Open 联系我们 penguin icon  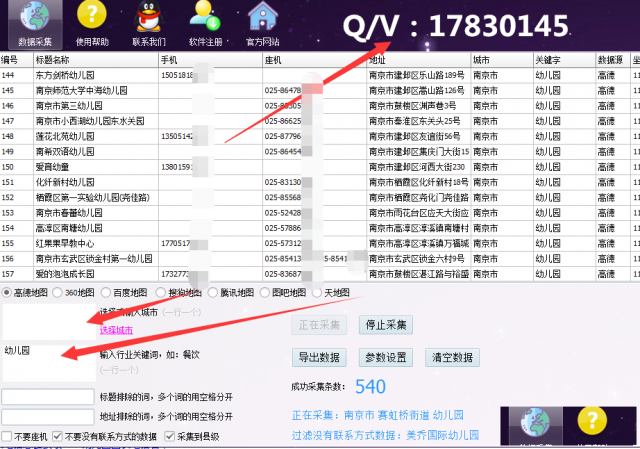(149, 19)
